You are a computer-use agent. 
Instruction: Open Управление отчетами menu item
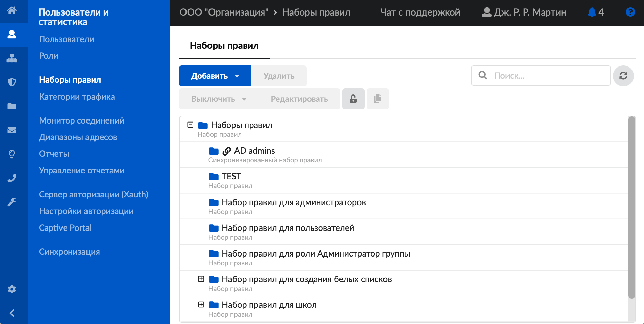81,170
